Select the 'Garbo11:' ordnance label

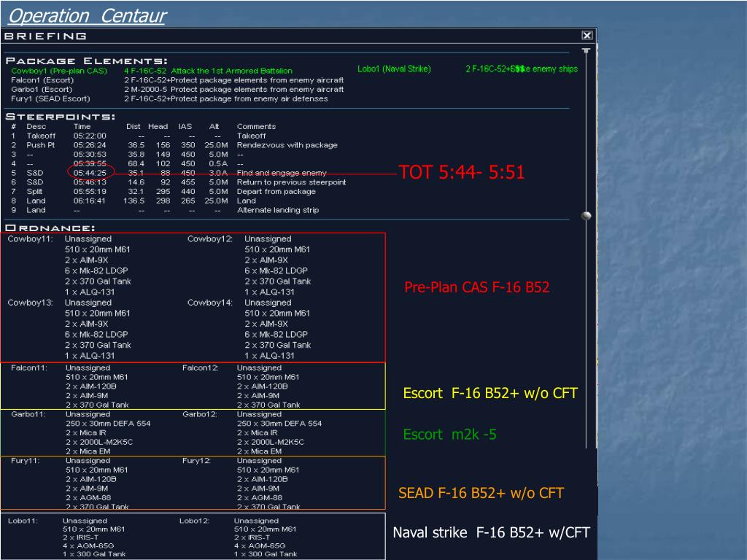[28, 414]
